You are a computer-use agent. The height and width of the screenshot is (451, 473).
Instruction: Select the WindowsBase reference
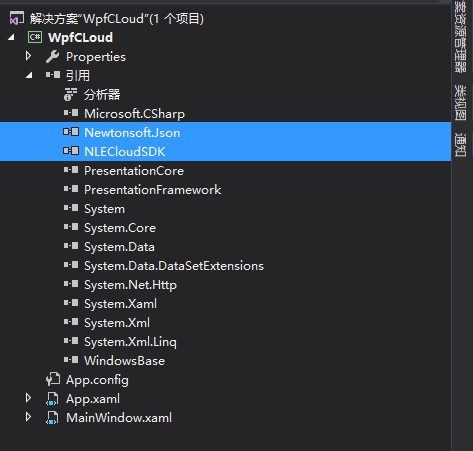coord(124,361)
